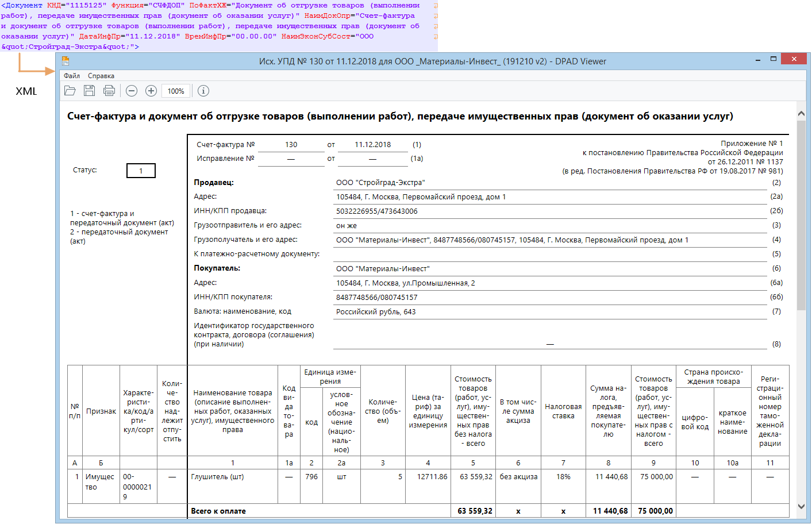Click currency value Российский рубль, 643
Screen dimensions: 812x524
pos(376,312)
